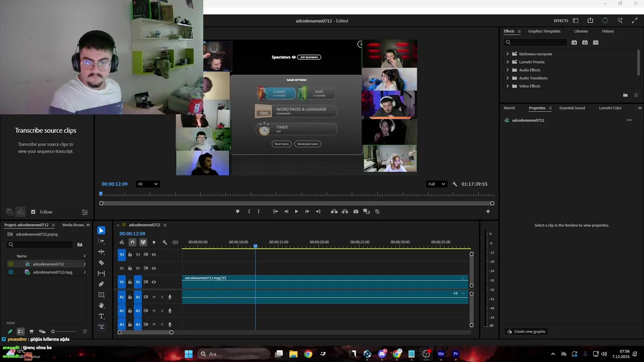Screen dimensions: 644x362
Task: Open the timeline display settings wrench
Action: click(165, 242)
